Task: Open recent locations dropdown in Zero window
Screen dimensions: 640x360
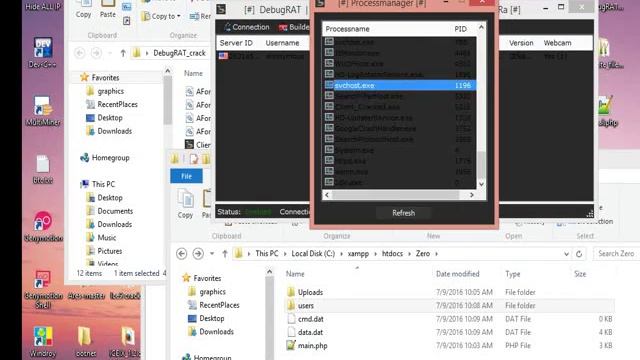Action: tap(212, 253)
